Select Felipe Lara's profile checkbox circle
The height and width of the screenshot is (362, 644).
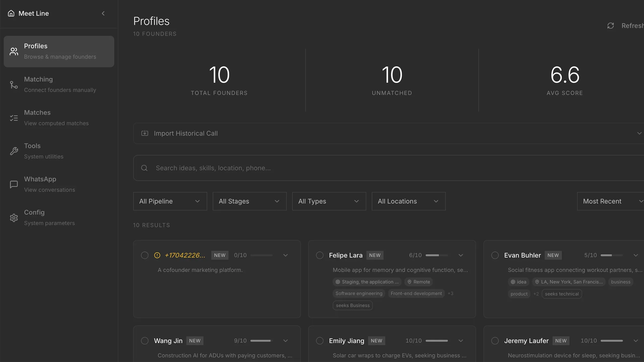320,255
